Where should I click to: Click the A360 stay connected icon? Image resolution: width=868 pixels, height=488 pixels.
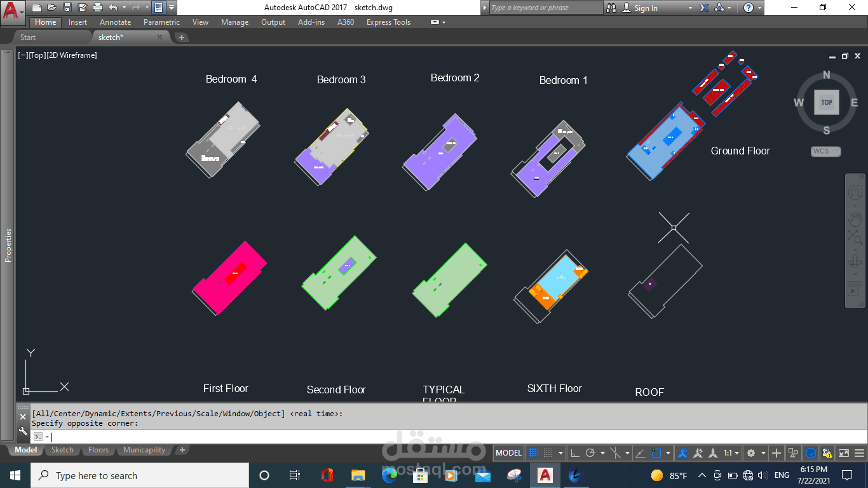click(719, 8)
